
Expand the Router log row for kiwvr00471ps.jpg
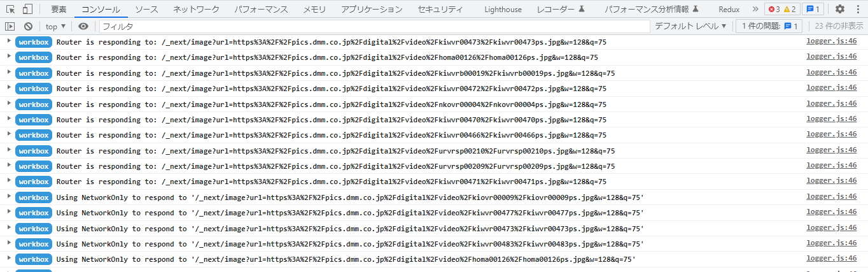[x=8, y=181]
